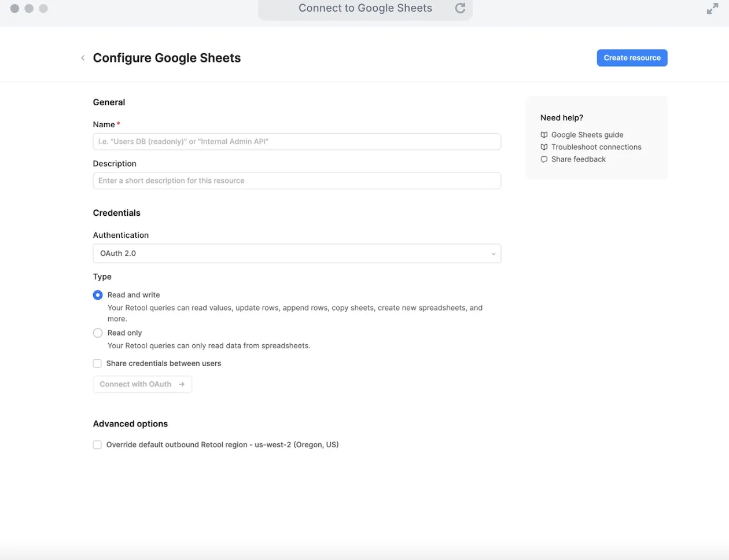Click the General section heading

pyautogui.click(x=109, y=102)
